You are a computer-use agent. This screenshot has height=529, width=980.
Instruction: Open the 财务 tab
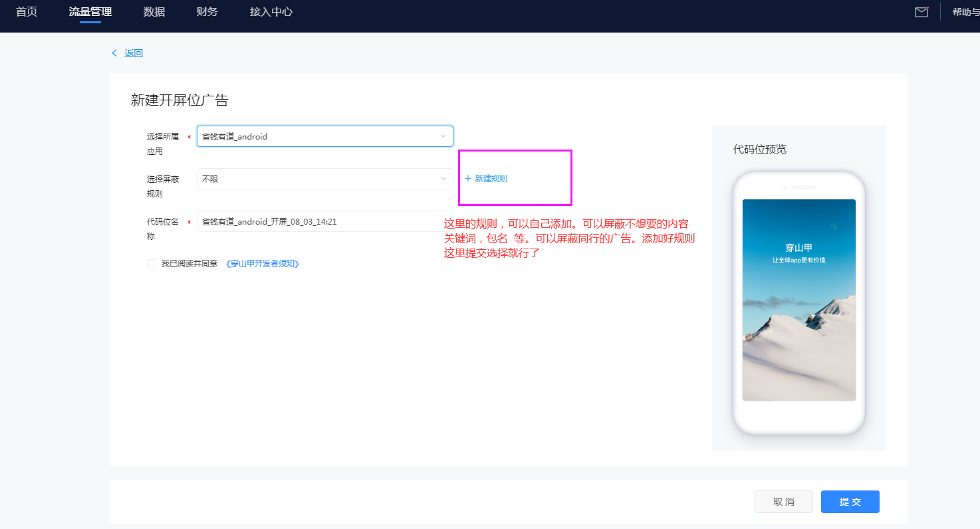coord(207,12)
